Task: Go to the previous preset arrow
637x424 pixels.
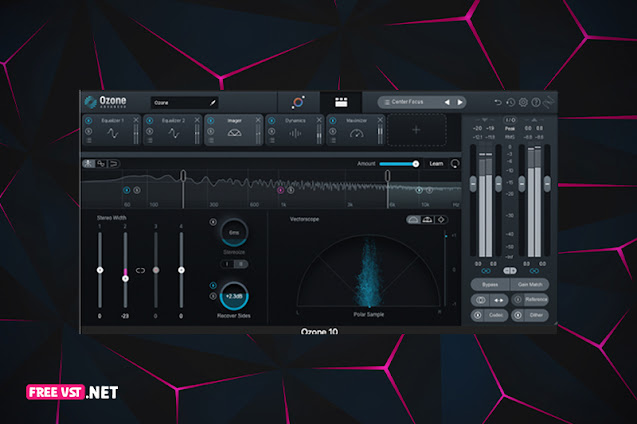Action: [447, 102]
